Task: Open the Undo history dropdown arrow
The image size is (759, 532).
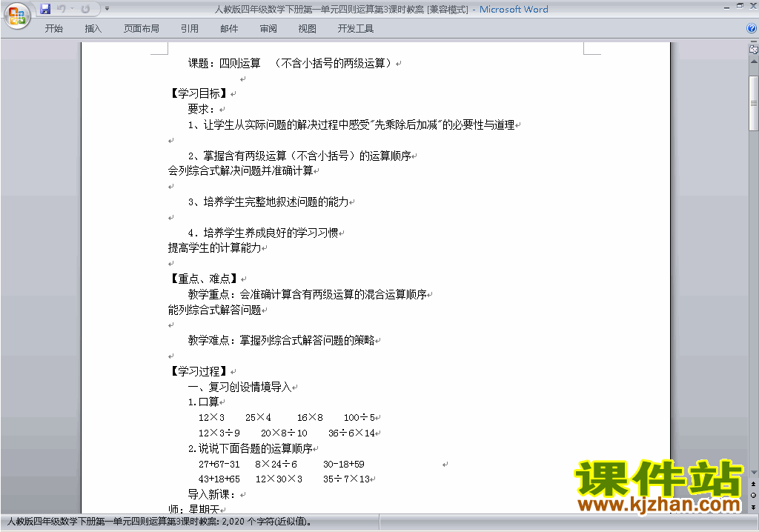Action: click(x=72, y=9)
